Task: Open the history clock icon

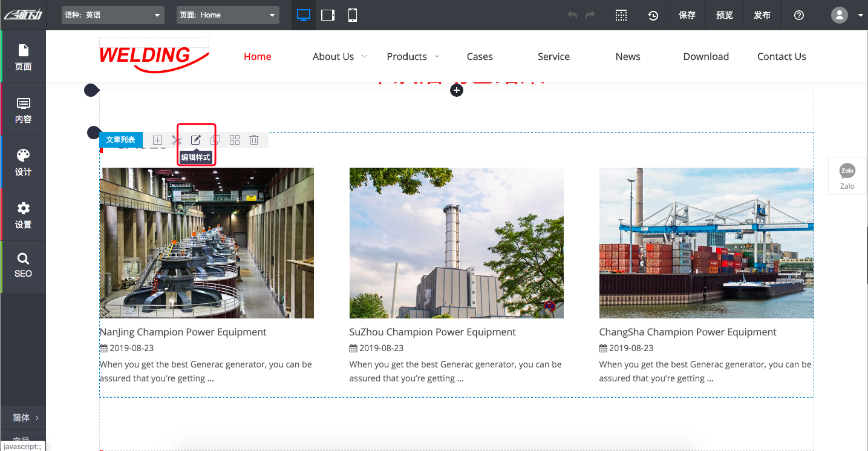Action: [x=653, y=16]
